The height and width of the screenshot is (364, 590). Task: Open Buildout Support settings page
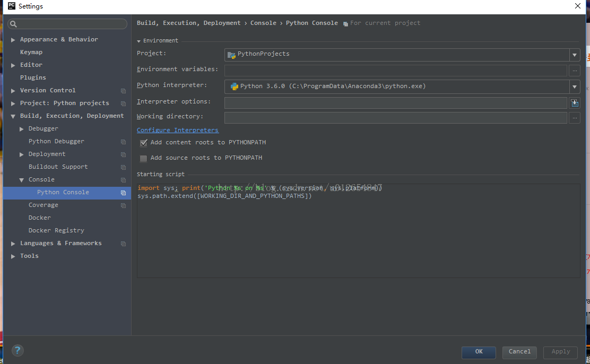[x=58, y=167]
